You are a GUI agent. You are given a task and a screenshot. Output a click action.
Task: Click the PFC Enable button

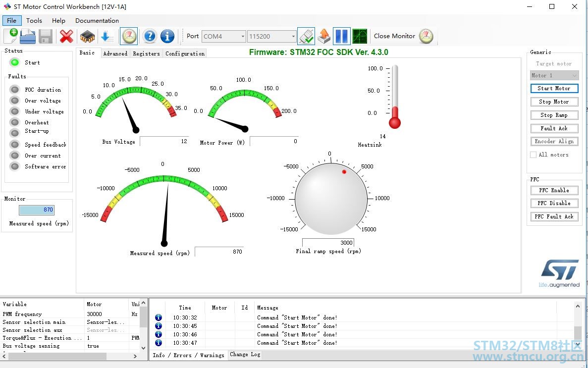point(554,190)
